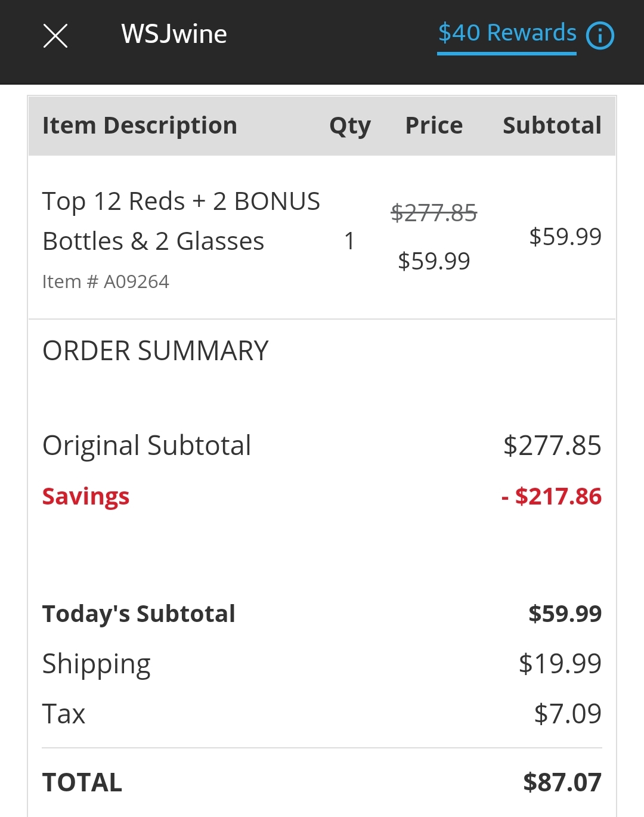The width and height of the screenshot is (644, 817).
Task: Tap the TOTAL amount $87.07
Action: coord(562,782)
